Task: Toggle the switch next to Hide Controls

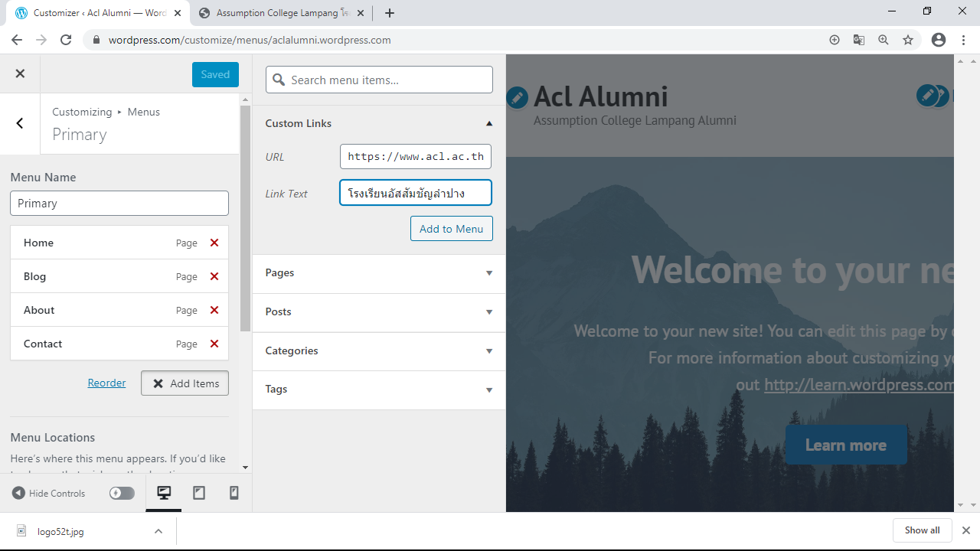Action: (122, 493)
